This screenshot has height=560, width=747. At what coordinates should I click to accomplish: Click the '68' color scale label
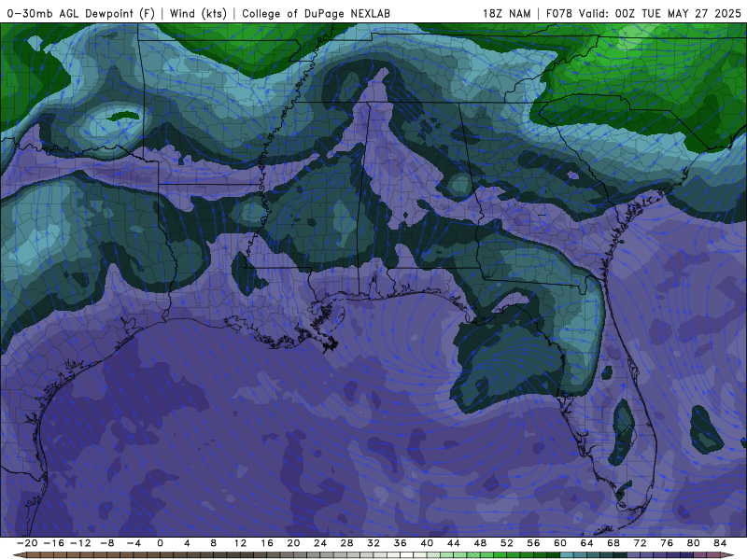coord(613,543)
